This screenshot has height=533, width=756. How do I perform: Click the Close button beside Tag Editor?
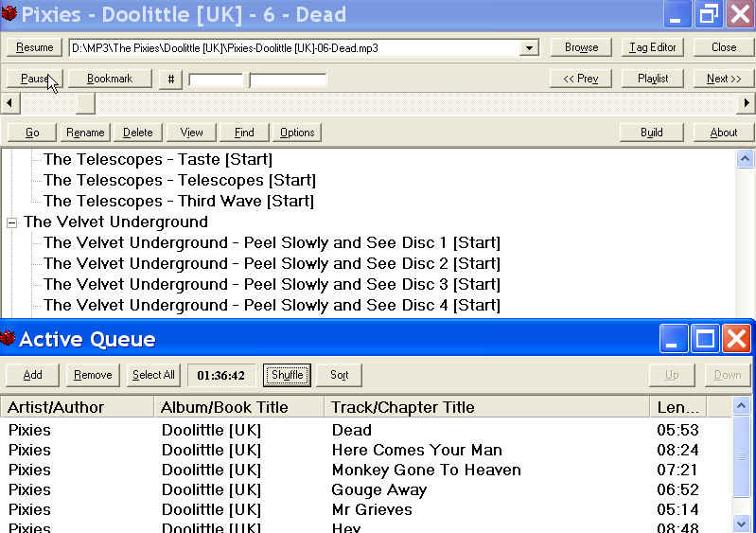724,47
